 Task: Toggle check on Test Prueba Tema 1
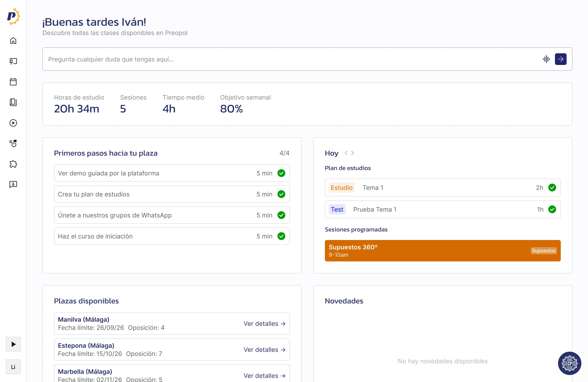click(x=552, y=209)
